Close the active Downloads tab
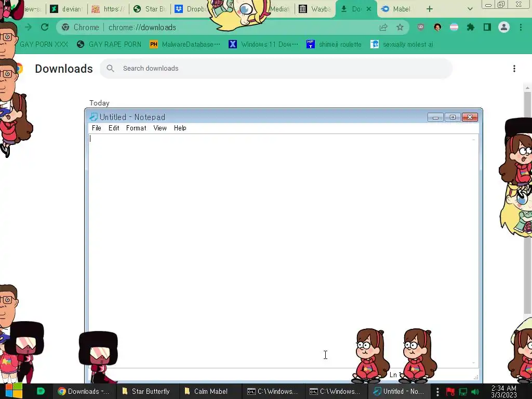This screenshot has width=532, height=399. coord(369,9)
